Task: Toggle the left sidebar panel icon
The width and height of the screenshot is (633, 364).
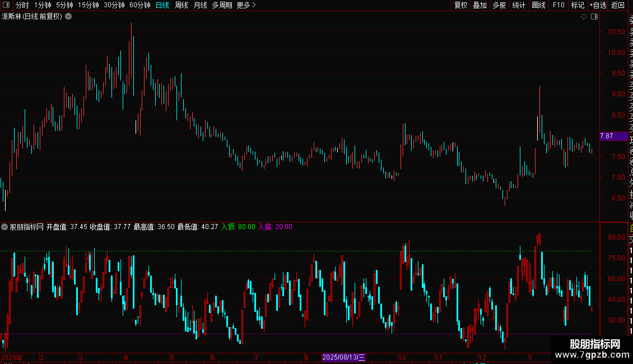Action: point(6,5)
